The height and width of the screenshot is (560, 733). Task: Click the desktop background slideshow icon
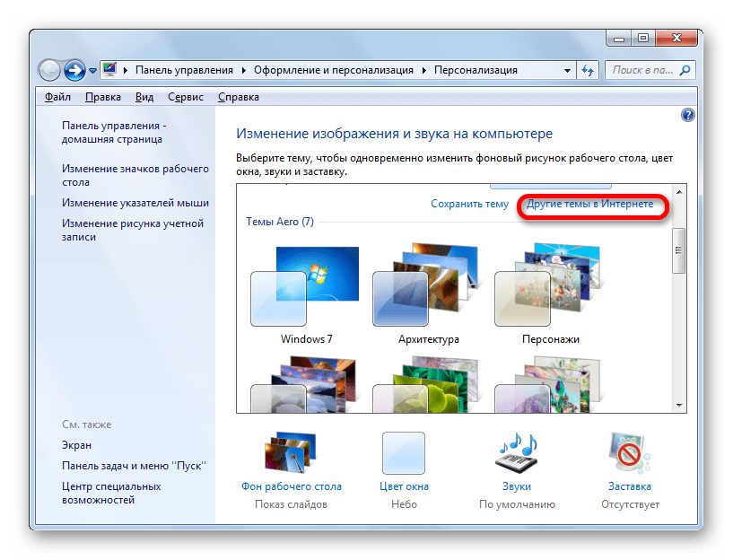coord(291,452)
